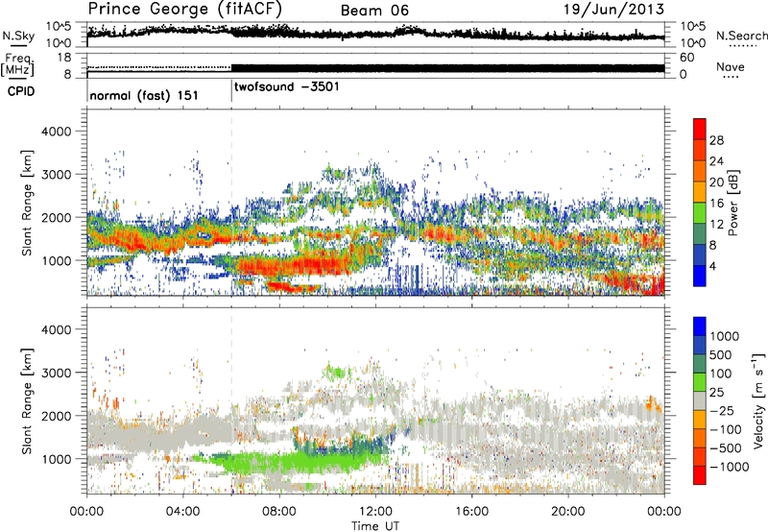The height and width of the screenshot is (532, 768).
Task: Pick the Velocity segment between -100 and -500
Action: [x=700, y=438]
